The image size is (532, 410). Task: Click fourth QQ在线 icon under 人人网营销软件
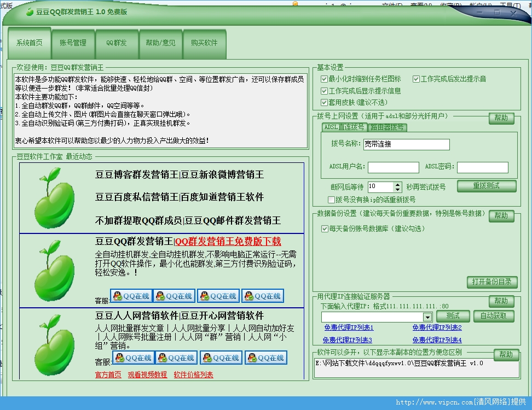pos(266,358)
